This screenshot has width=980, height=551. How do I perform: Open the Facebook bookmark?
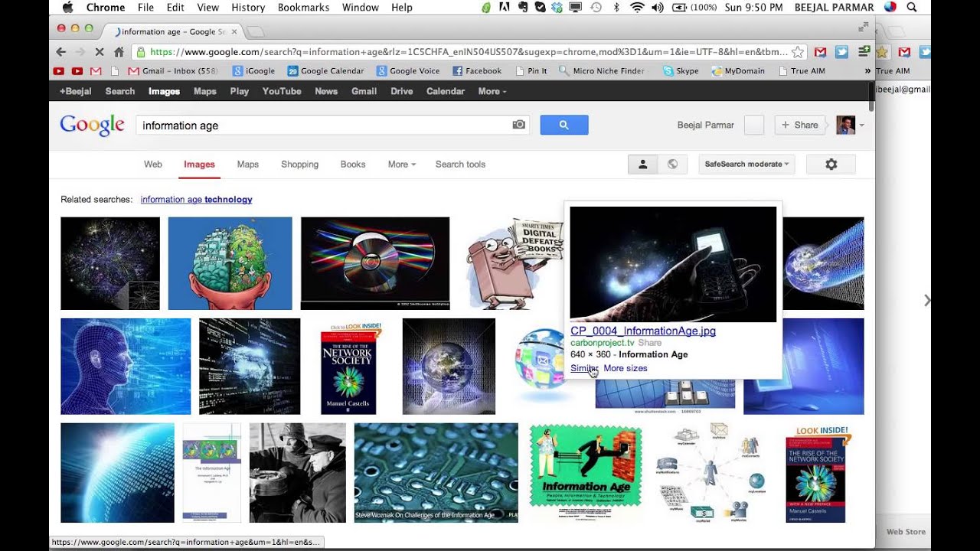[477, 71]
